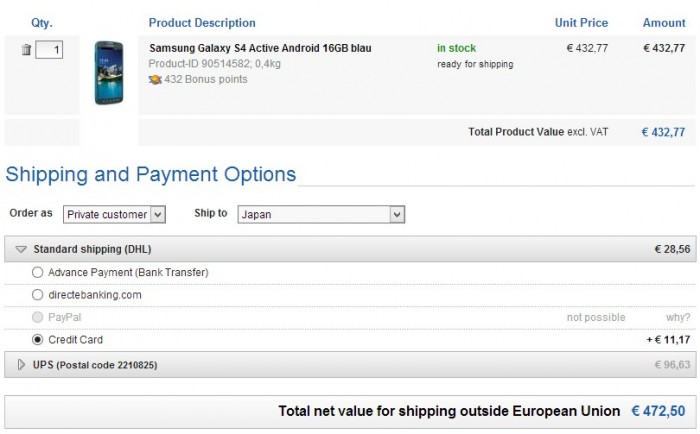Viewport: 700px width, 434px height.
Task: Click the Unit Price column header
Action: pos(580,23)
